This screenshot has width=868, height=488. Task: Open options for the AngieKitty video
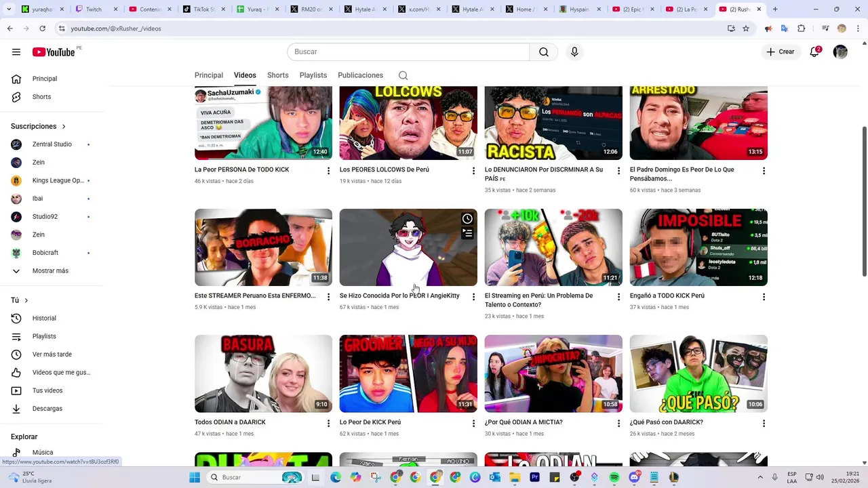point(474,297)
